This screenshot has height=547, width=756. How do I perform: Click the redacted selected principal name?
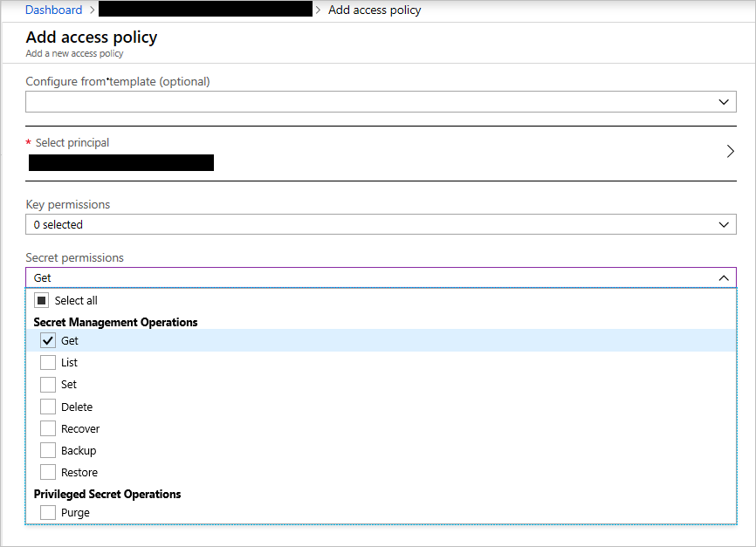click(121, 163)
